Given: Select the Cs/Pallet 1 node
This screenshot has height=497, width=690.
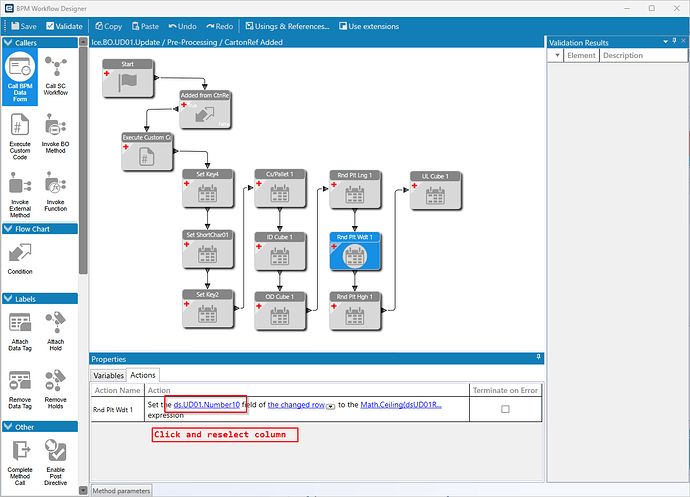Looking at the screenshot, I should point(280,188).
